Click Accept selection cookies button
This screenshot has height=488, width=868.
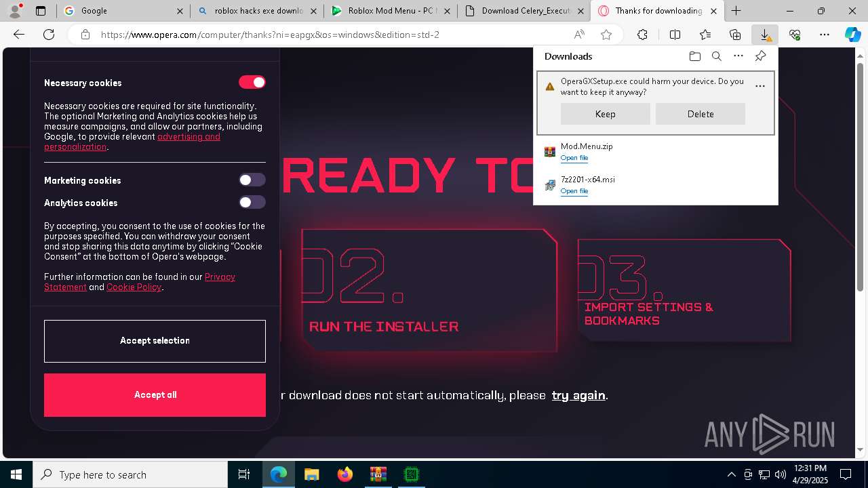coord(155,341)
